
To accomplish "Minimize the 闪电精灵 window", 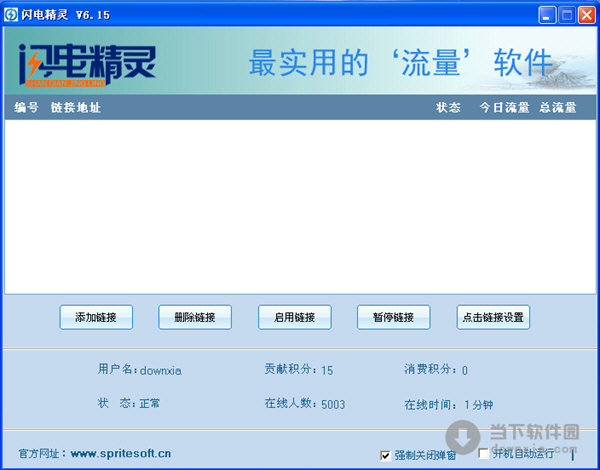I will tap(547, 14).
